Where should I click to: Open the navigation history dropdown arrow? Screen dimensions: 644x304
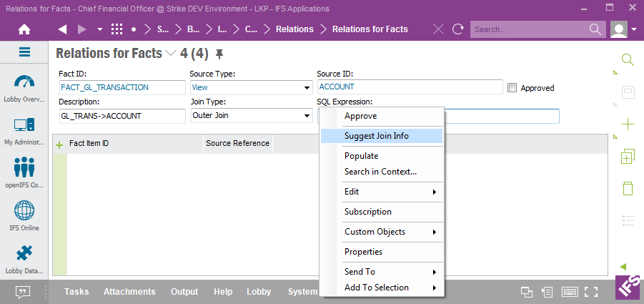pyautogui.click(x=100, y=29)
